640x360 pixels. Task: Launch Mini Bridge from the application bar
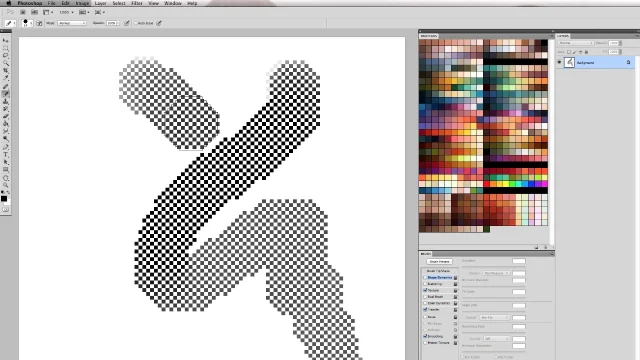point(35,12)
